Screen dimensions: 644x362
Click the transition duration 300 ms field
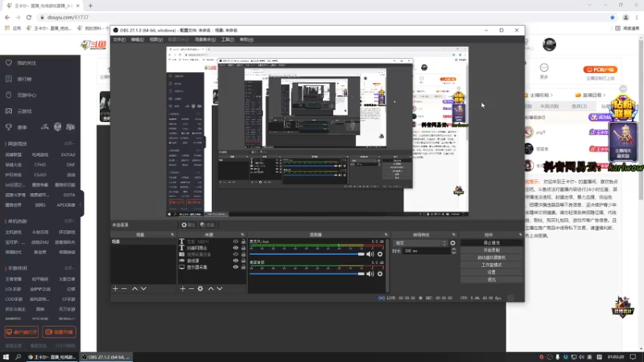(427, 251)
